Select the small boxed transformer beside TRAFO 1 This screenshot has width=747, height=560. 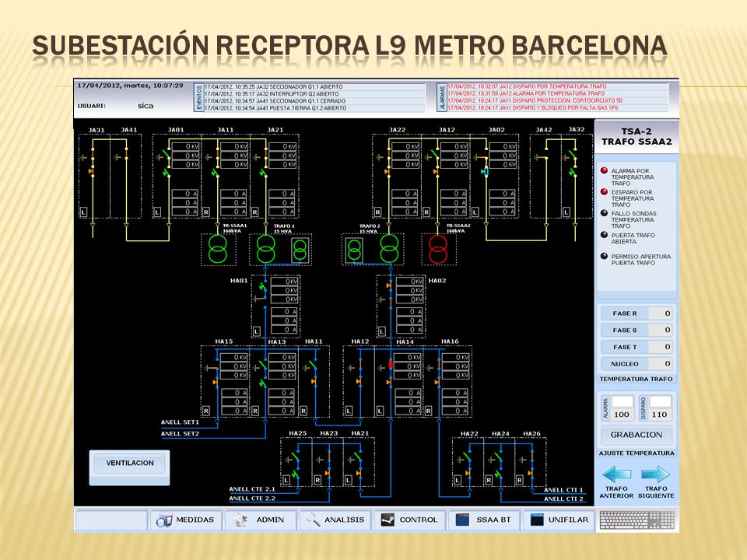(300, 250)
